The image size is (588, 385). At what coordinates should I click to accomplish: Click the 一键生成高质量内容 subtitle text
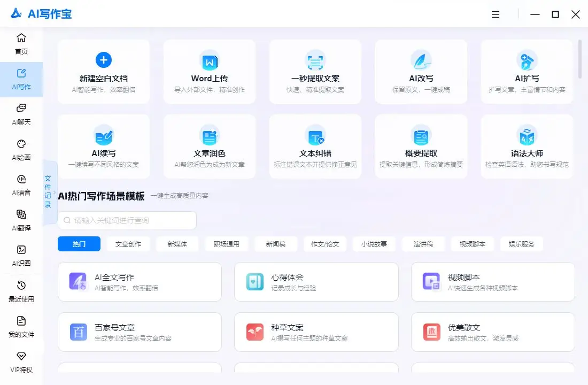[x=180, y=196]
